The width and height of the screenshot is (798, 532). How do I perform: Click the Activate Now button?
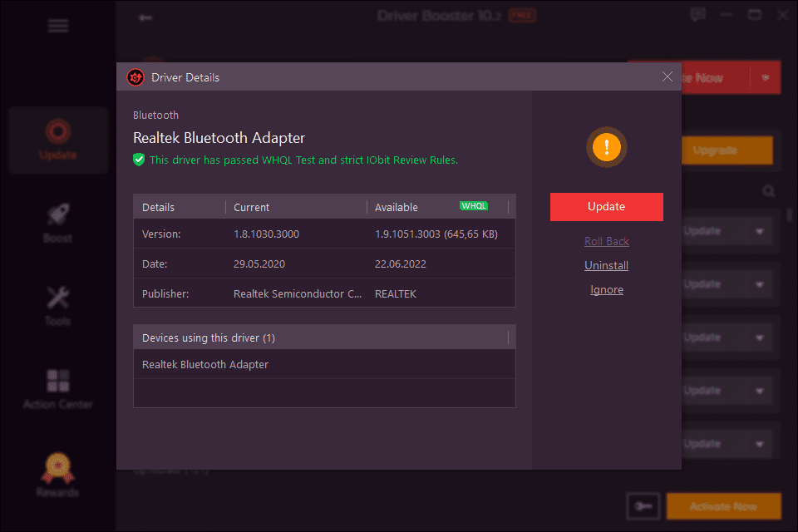(x=723, y=505)
